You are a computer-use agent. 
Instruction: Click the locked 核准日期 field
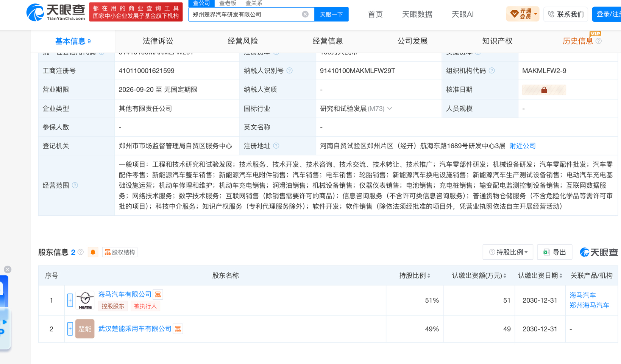tap(544, 90)
